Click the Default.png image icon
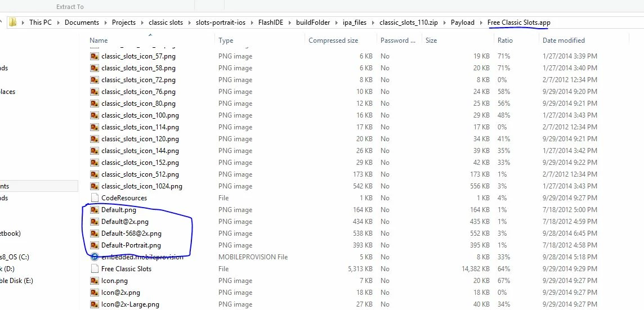This screenshot has width=644, height=310. coord(95,210)
